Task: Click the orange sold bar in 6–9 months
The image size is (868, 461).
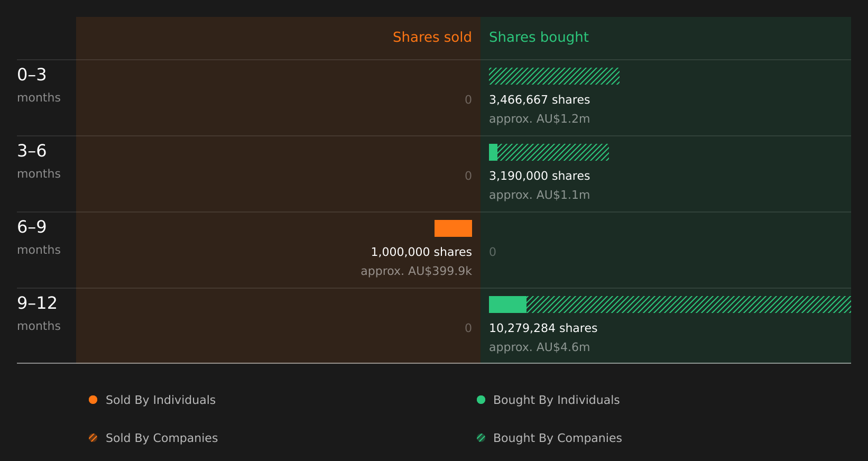Action: tap(453, 228)
